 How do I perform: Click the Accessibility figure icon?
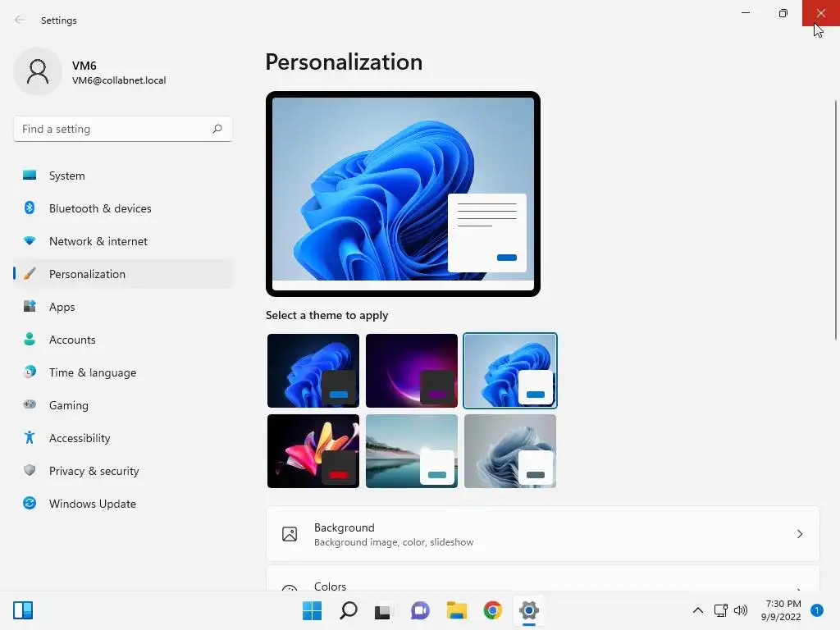[30, 438]
